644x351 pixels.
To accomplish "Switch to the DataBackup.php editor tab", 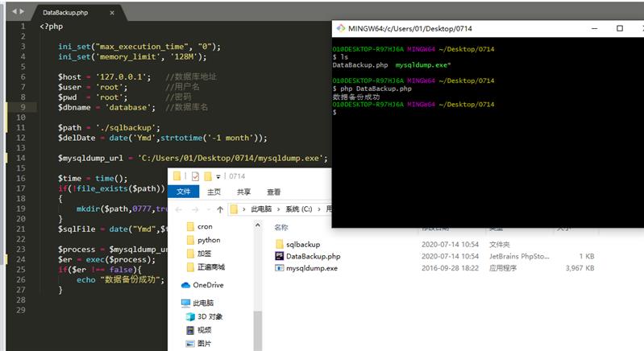I will tap(65, 14).
